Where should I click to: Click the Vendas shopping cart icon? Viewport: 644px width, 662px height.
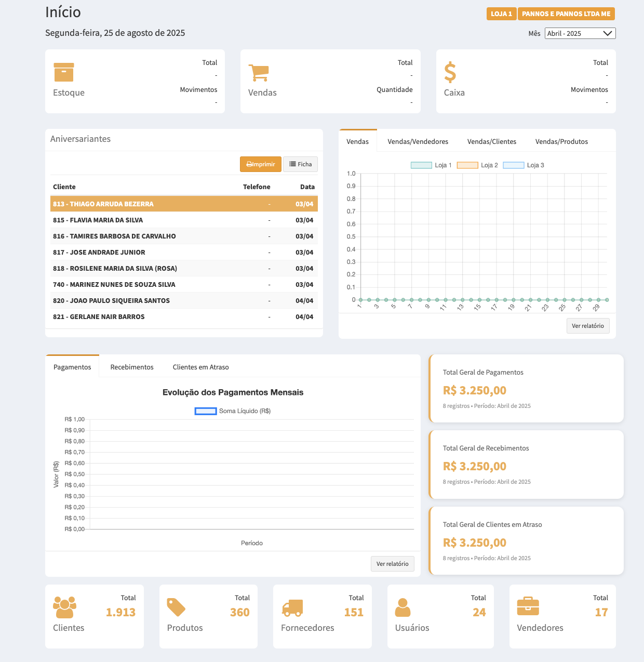tap(259, 73)
